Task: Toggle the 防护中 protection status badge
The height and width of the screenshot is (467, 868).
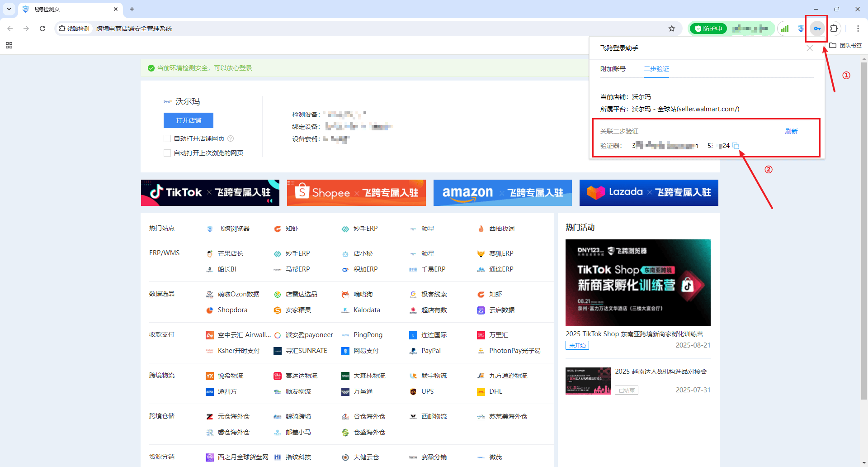Action: click(708, 29)
